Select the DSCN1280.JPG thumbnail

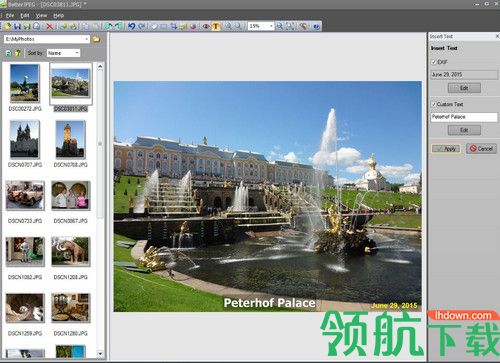(70, 308)
